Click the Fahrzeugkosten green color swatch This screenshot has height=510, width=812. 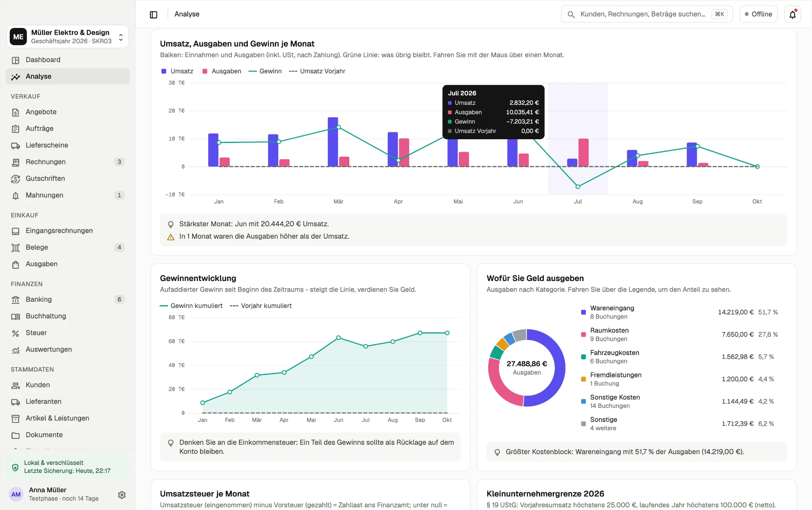pos(584,357)
